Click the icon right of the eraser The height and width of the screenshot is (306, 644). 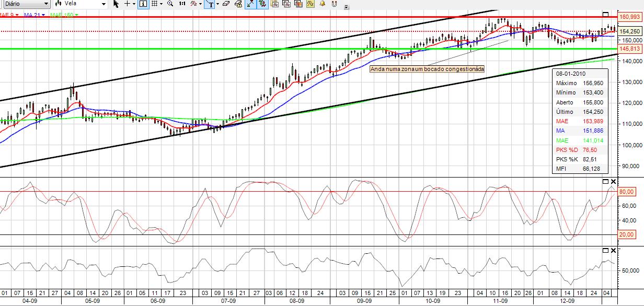coord(238,4)
